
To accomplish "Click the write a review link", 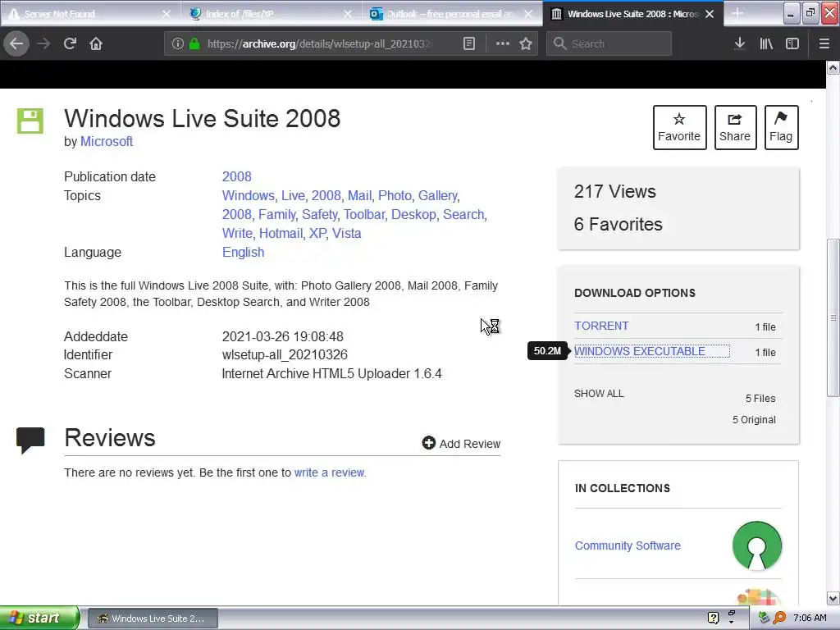I will pyautogui.click(x=330, y=472).
